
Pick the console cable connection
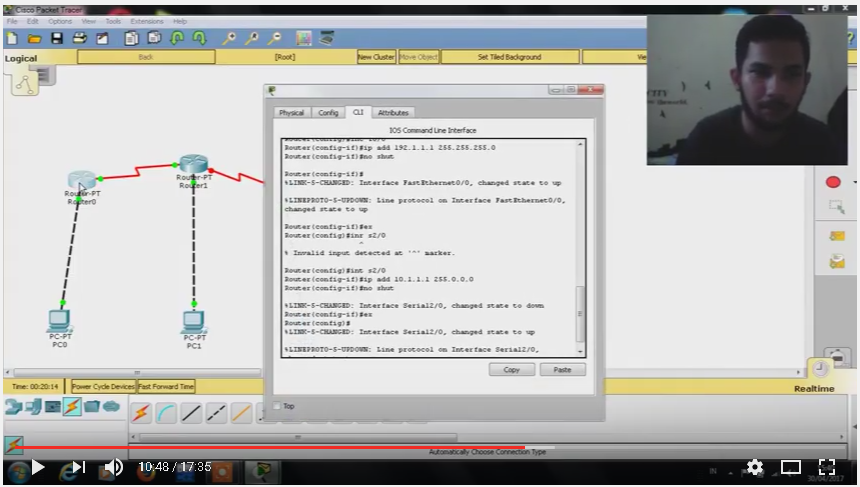point(166,412)
